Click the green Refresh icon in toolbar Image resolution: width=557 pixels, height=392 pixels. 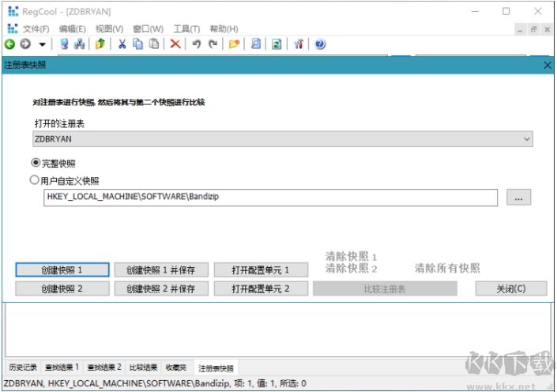[x=277, y=44]
